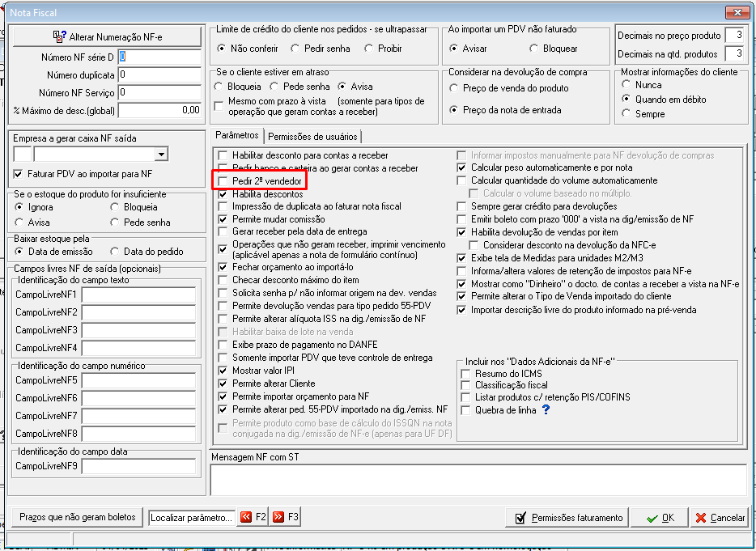
Task: Click Alterar Numeração NF-e button icon
Action: tap(59, 36)
